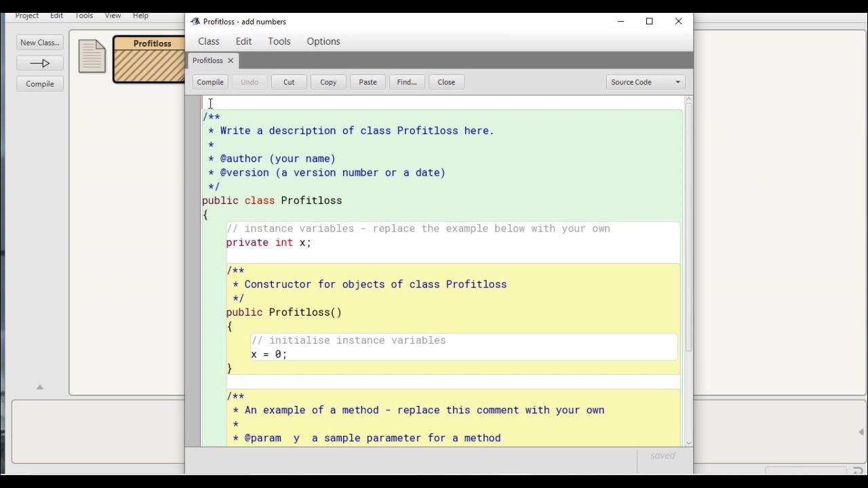Click Compile button in BlueJ project window
Viewport: 868px width, 488px height.
pos(40,84)
